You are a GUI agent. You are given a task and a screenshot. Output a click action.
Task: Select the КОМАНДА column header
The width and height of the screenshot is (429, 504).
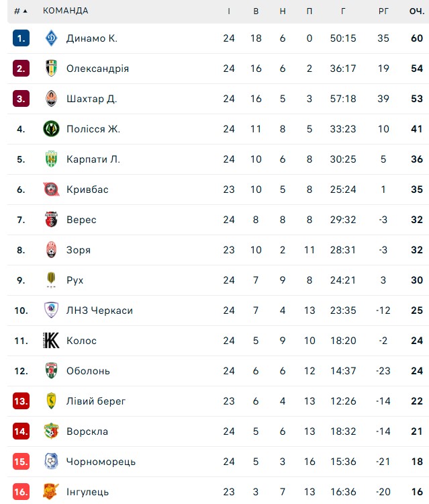pyautogui.click(x=66, y=11)
